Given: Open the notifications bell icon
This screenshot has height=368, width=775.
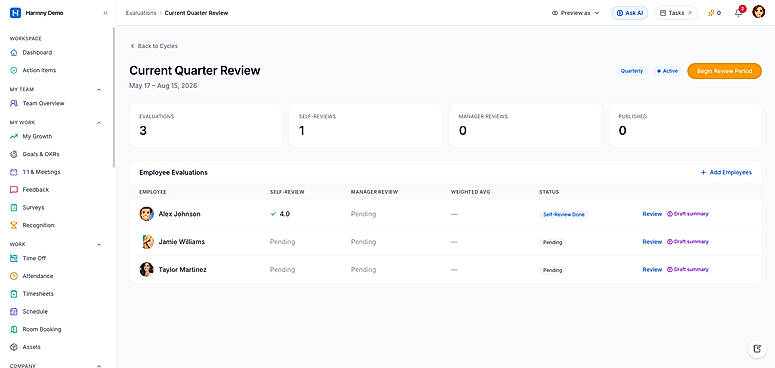Looking at the screenshot, I should (x=738, y=13).
